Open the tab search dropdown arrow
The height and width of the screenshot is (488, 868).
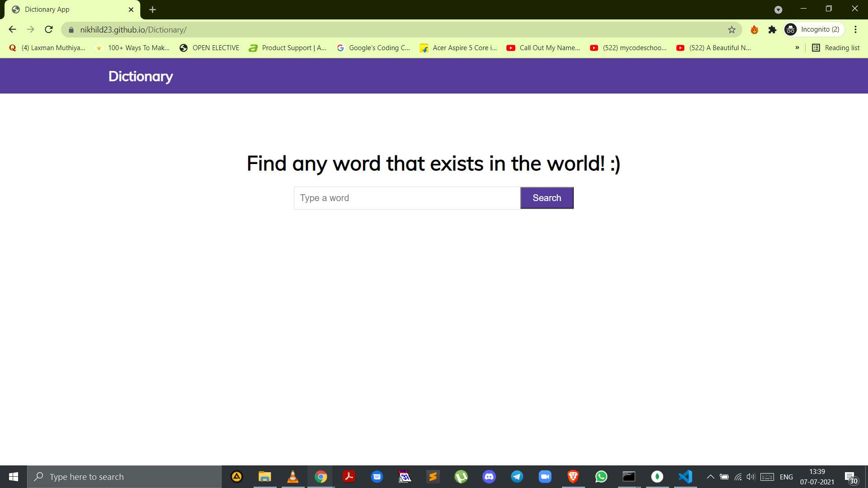pos(778,9)
